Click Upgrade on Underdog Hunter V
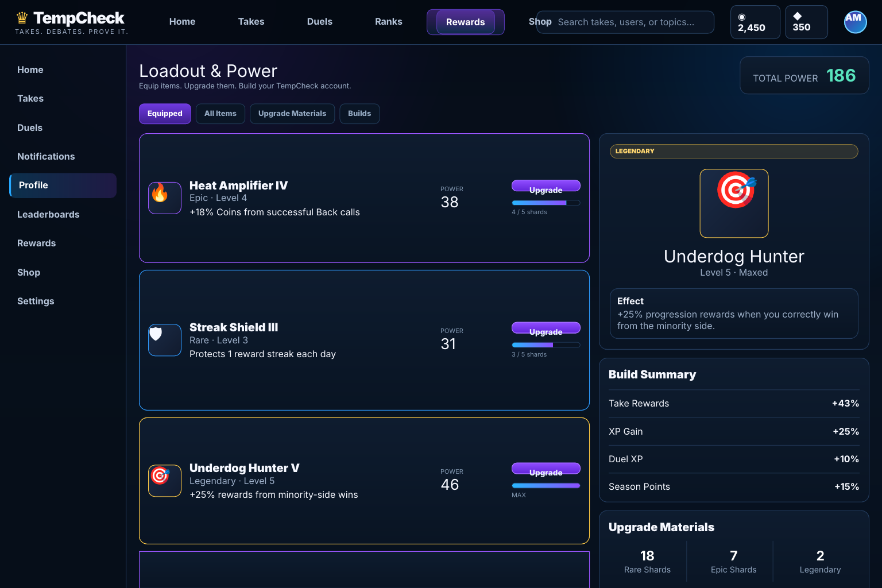This screenshot has height=588, width=882. click(x=546, y=469)
